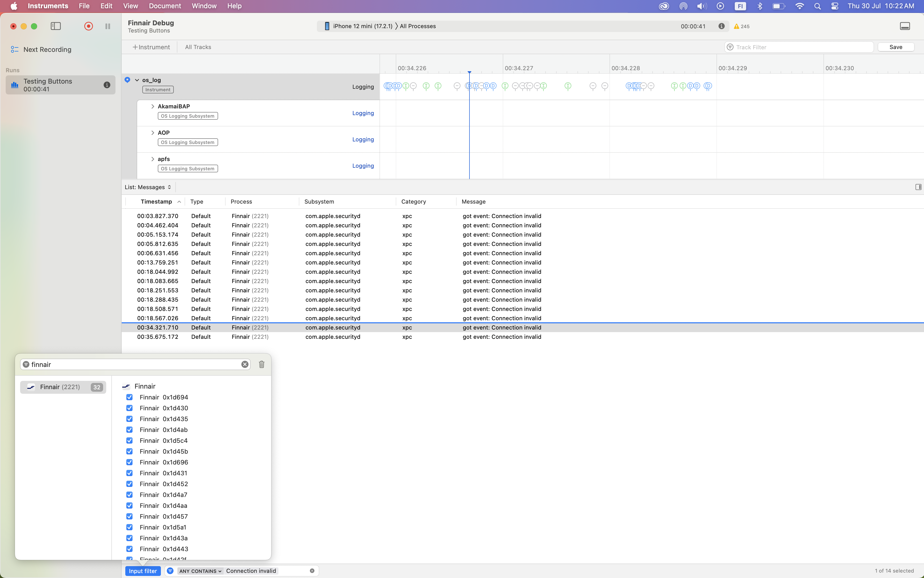Click the filter type icon in bottom bar

click(x=170, y=571)
